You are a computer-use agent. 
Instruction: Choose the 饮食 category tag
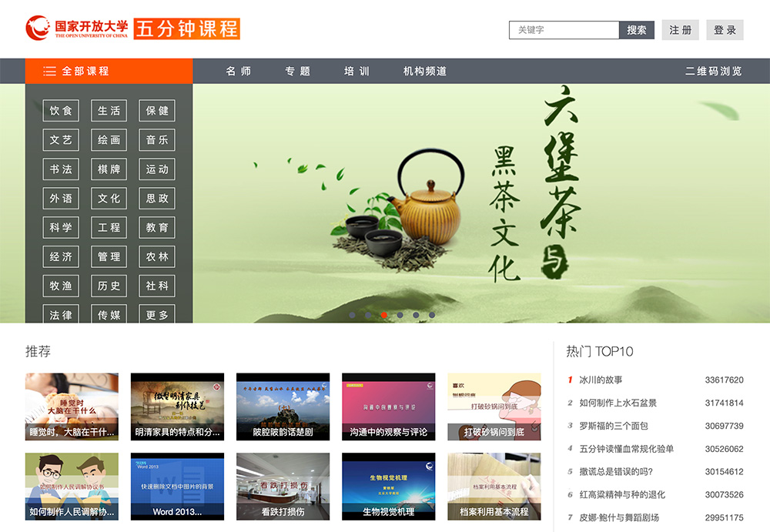tap(61, 111)
